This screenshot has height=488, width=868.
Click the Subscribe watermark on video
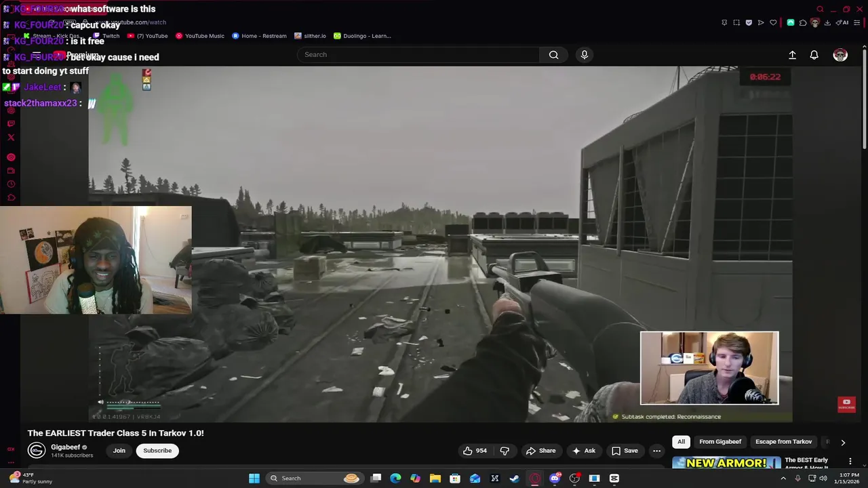tap(846, 404)
